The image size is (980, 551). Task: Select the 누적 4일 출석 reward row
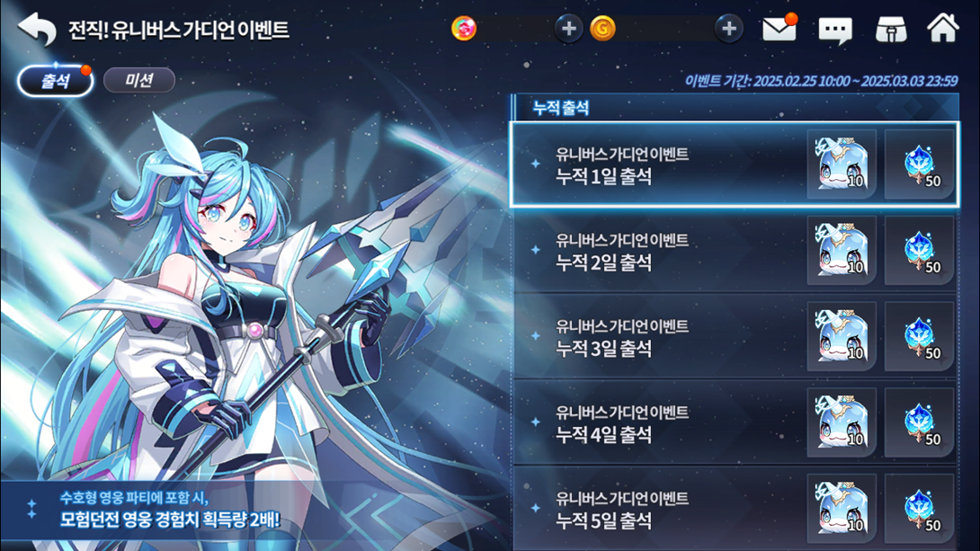[x=735, y=423]
